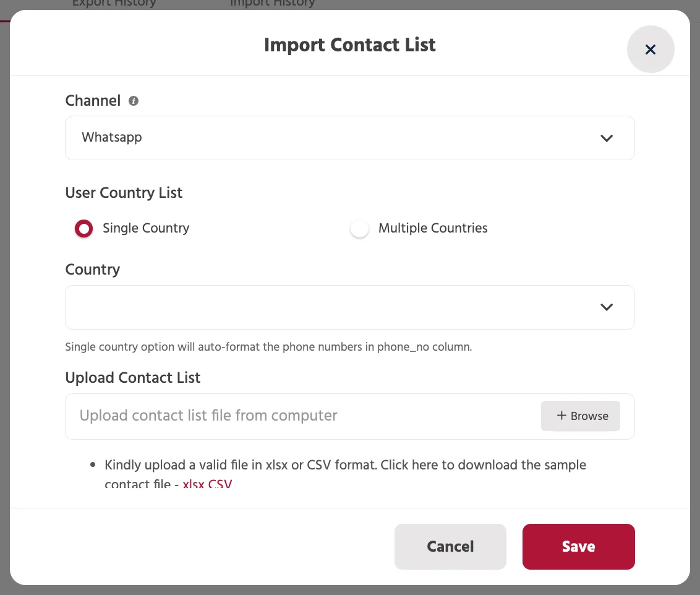Click the upload contact list file field

278,416
